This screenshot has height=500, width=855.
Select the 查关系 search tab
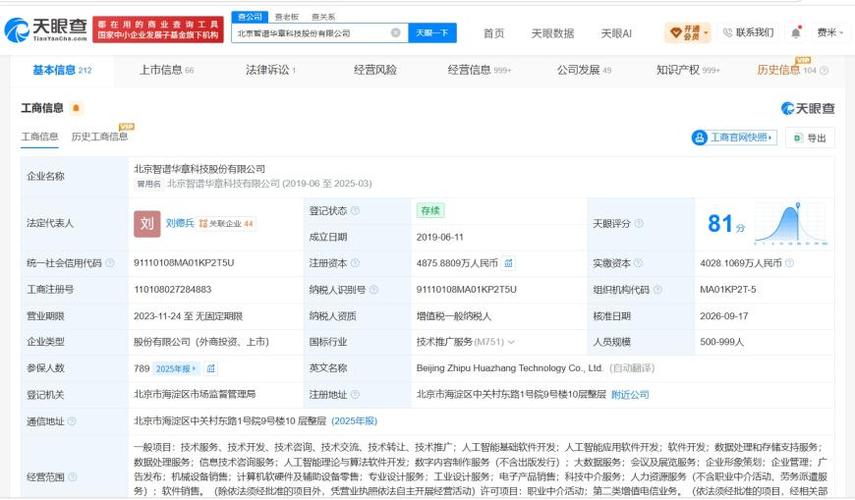coord(323,17)
